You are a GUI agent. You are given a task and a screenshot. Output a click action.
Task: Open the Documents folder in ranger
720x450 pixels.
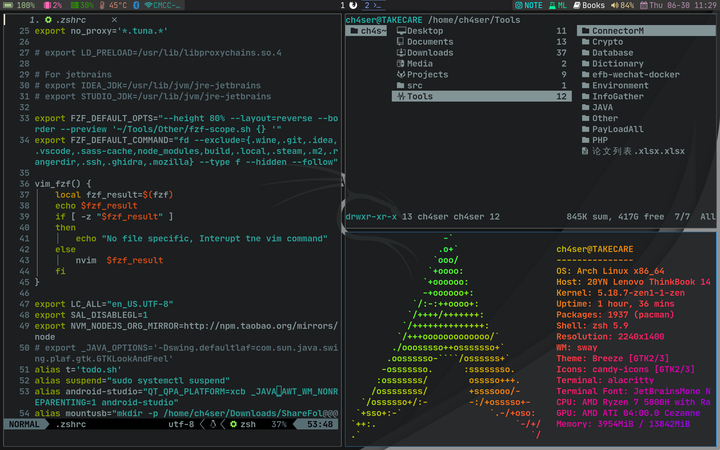pos(481,42)
